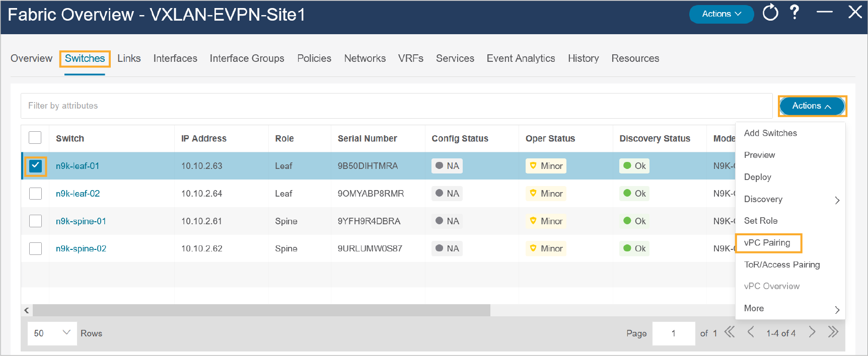This screenshot has width=868, height=356.
Task: Click NA config status badge for n9k-leaf-02
Action: 447,194
